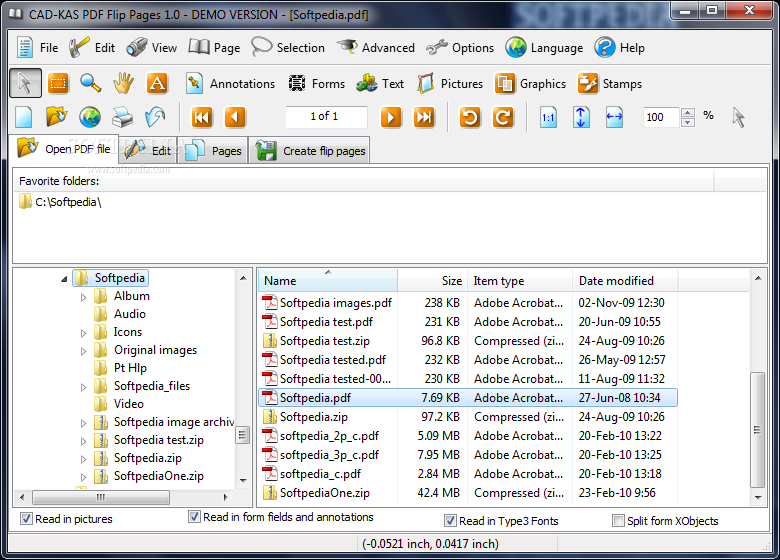This screenshot has height=560, width=780.
Task: Open the Pictures toolbar group
Action: tap(450, 84)
